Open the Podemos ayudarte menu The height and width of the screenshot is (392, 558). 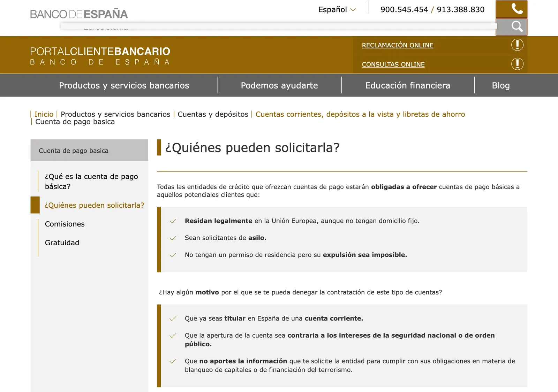pos(279,85)
